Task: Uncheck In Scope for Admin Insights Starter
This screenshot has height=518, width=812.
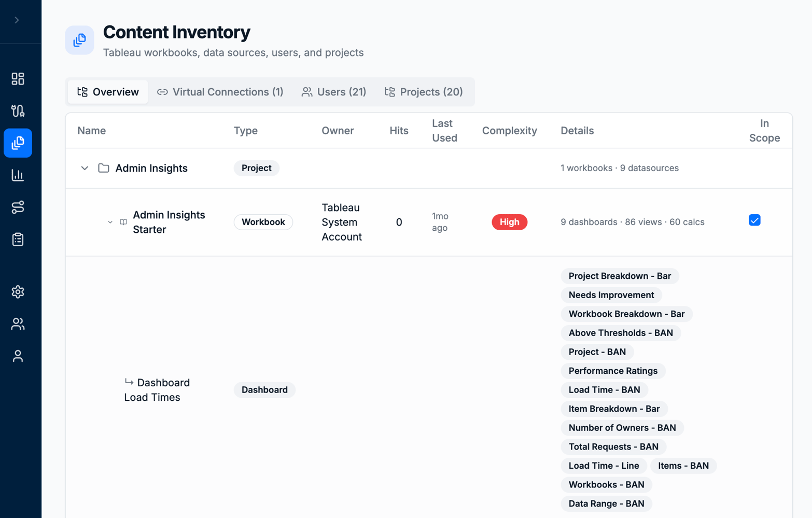Action: tap(754, 220)
